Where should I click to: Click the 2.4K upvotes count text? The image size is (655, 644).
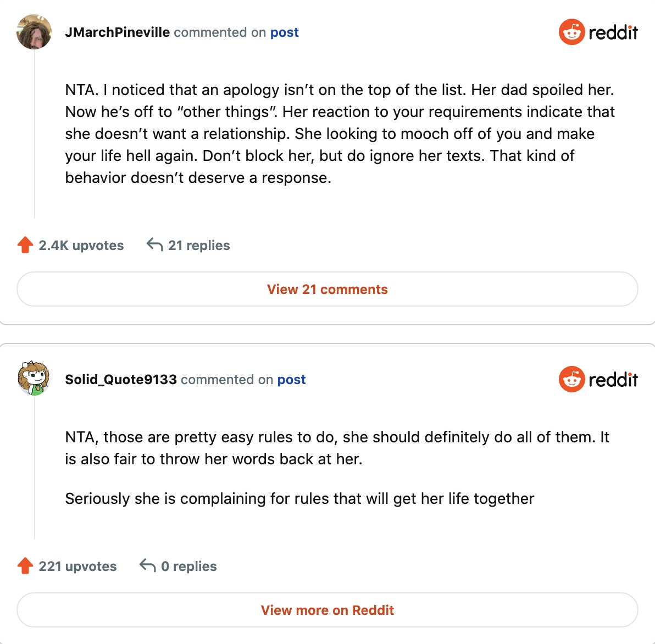81,246
